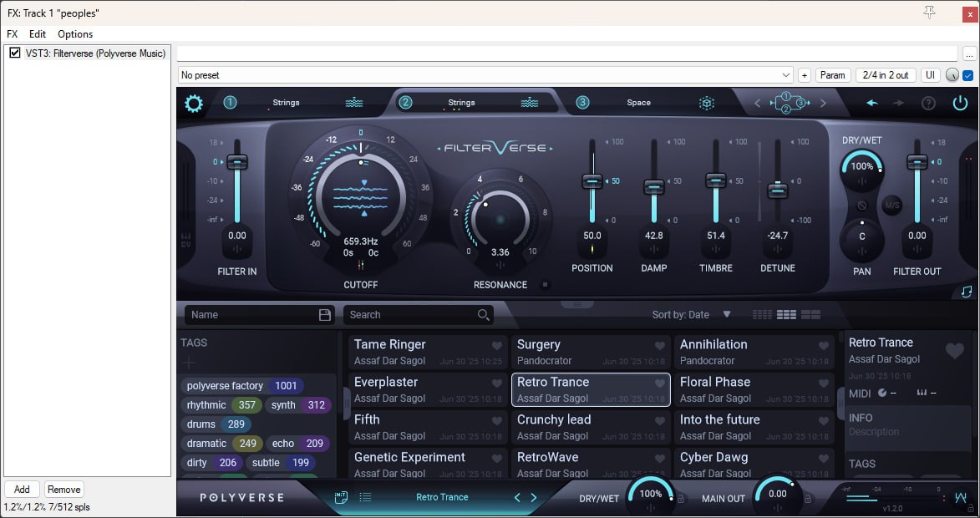Click the DAMP slider handle
Image resolution: width=980 pixels, height=518 pixels.
pos(653,187)
